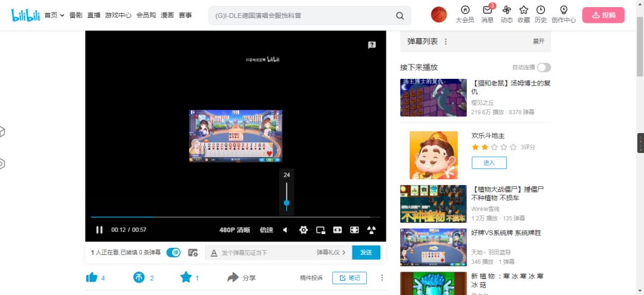Go to 直播 section
The image size is (644, 295).
(x=94, y=15)
